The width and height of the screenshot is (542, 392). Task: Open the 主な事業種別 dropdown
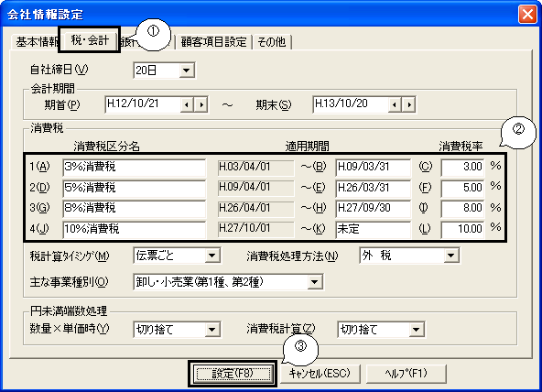click(228, 282)
